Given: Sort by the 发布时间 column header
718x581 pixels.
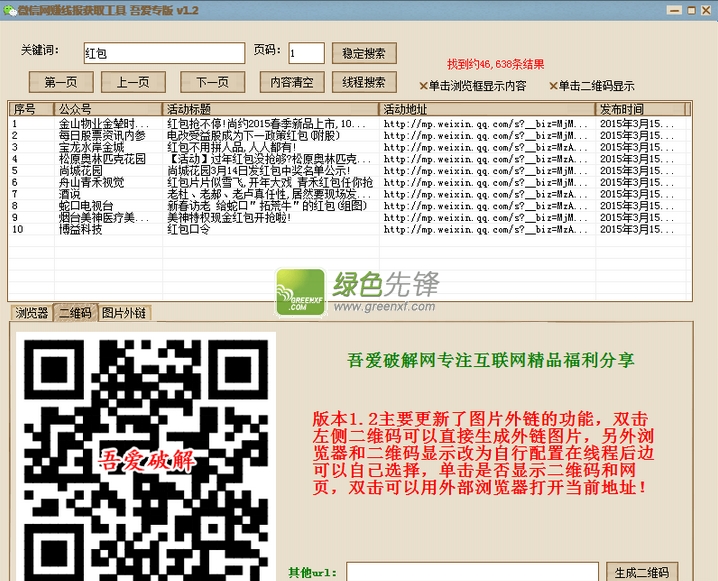Looking at the screenshot, I should point(641,109).
